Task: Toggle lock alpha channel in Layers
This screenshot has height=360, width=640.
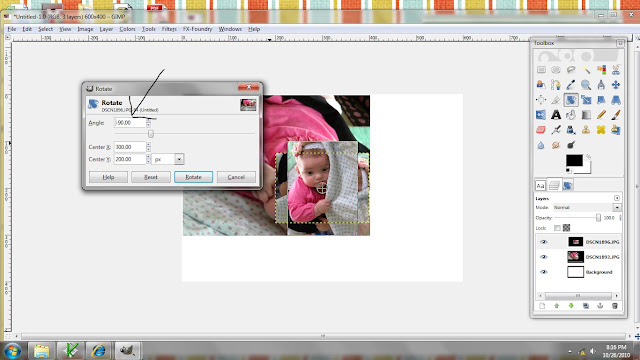Action: tap(567, 228)
